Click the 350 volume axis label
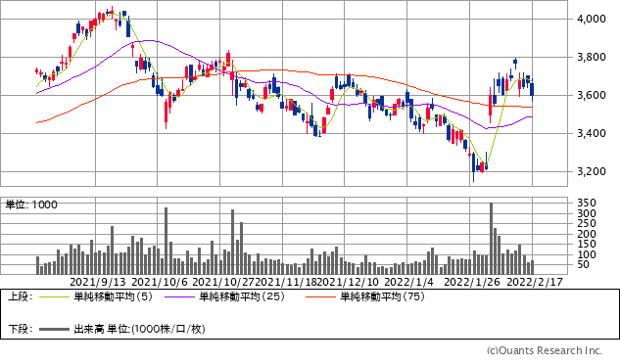 click(587, 204)
